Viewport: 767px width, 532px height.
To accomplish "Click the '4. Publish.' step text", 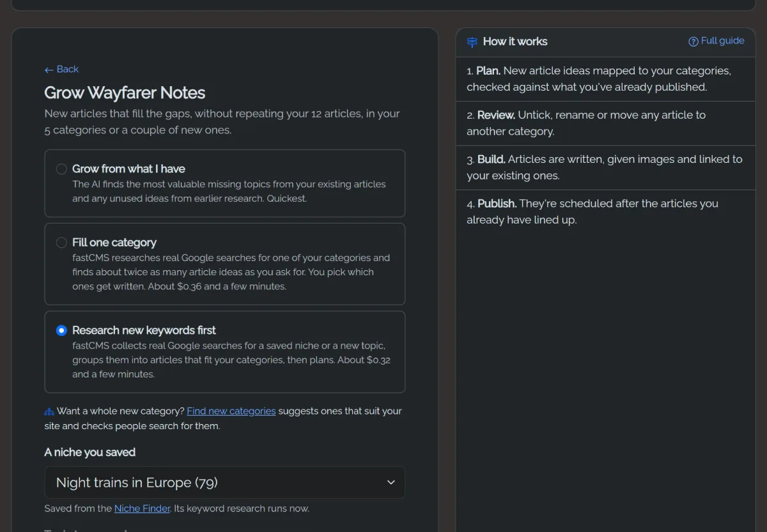I will (x=593, y=211).
